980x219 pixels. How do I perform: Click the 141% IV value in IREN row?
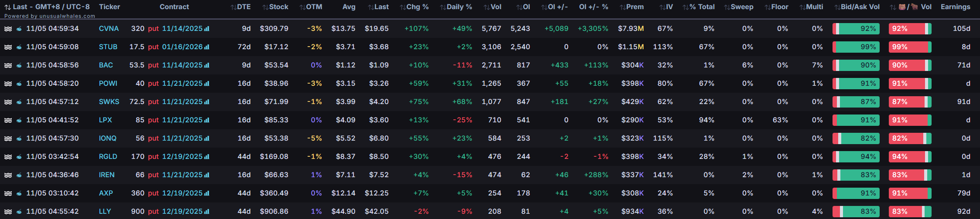(663, 175)
